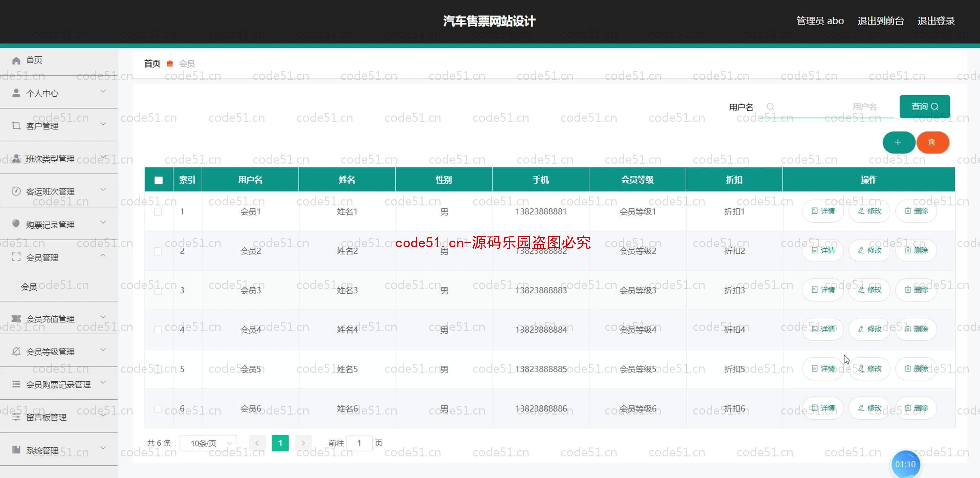The image size is (980, 478).
Task: Click the 01:10 blue timer bubble
Action: (906, 464)
